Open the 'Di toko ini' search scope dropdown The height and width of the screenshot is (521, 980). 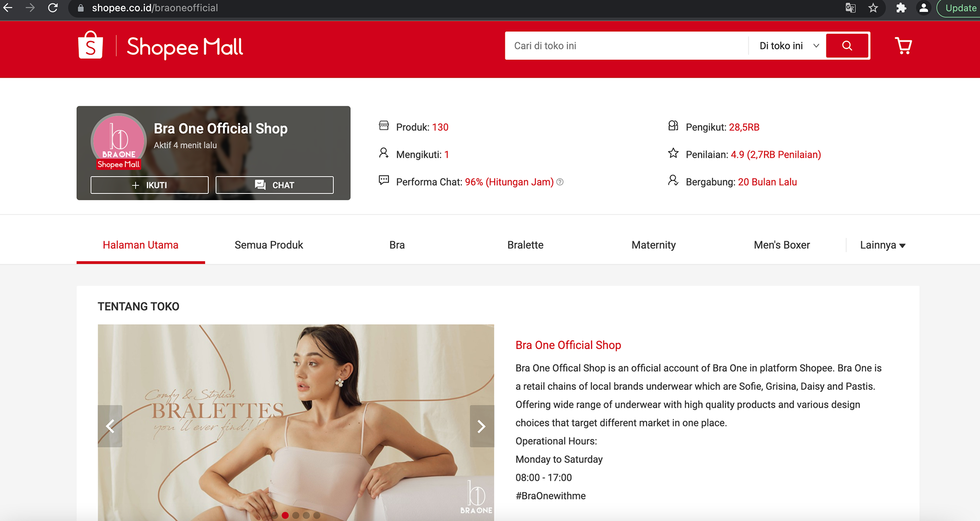789,46
